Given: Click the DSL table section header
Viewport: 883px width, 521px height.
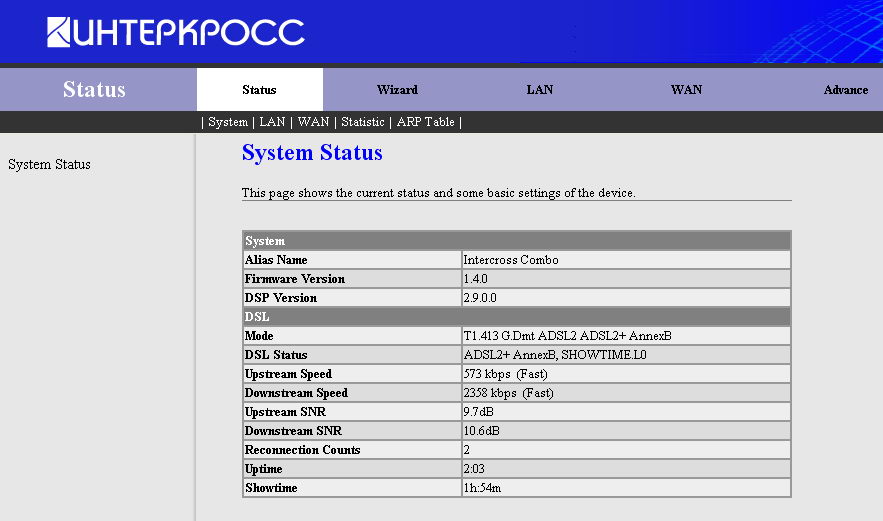Looking at the screenshot, I should [x=516, y=317].
